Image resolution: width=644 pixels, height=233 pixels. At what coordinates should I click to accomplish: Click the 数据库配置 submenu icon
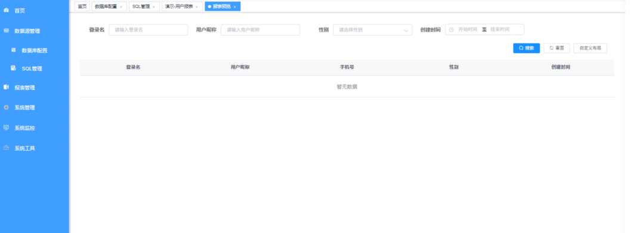(x=14, y=50)
